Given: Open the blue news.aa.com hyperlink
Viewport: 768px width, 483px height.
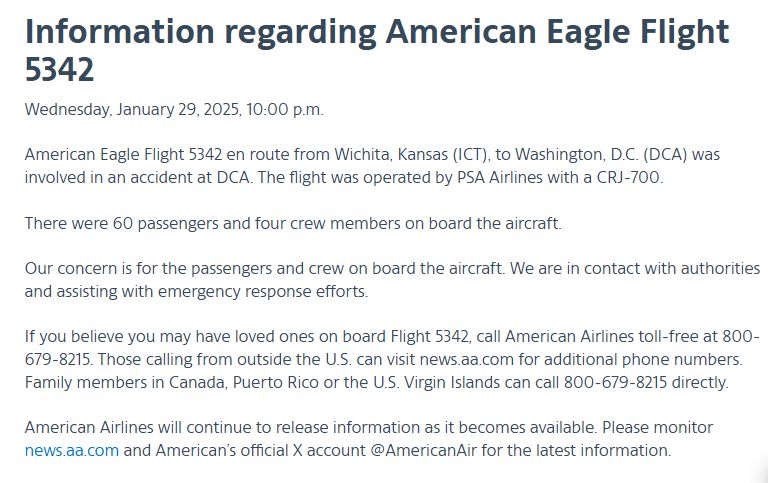Looking at the screenshot, I should coord(71,450).
